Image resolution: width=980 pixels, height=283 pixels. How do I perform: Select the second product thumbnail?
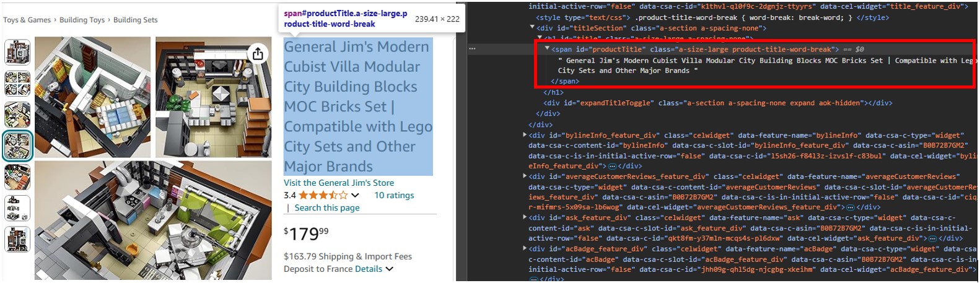pyautogui.click(x=17, y=84)
